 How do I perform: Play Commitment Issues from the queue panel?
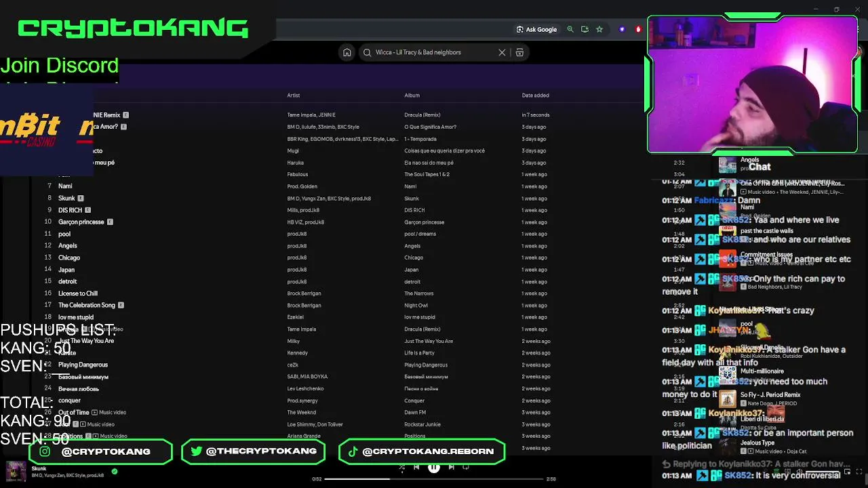(766, 255)
